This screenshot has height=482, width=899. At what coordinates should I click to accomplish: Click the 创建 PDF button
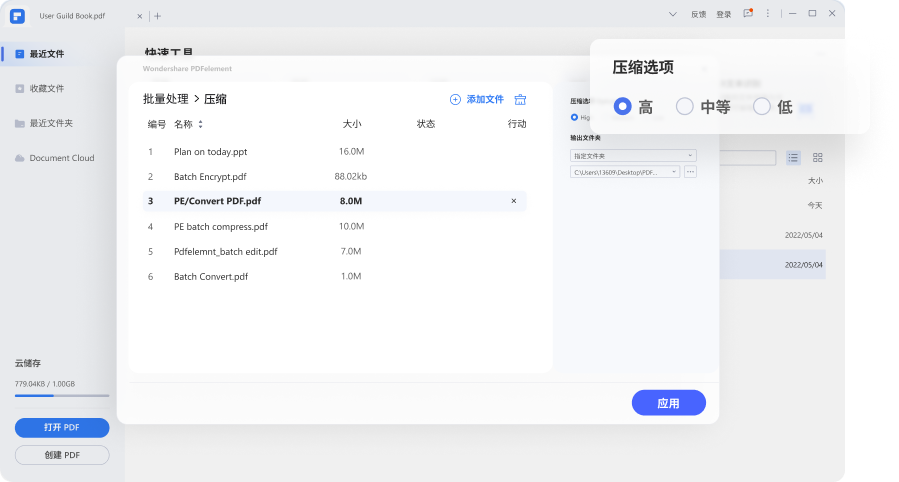tap(62, 455)
